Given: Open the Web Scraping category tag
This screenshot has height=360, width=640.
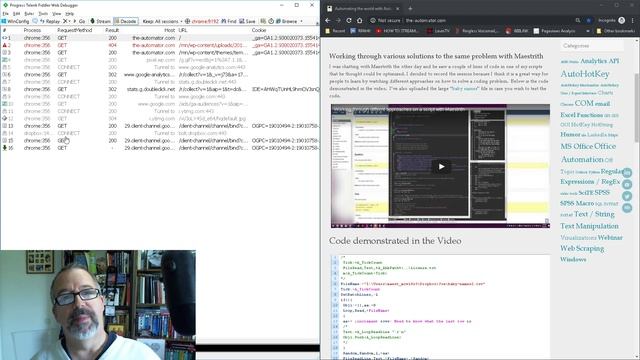Looking at the screenshot, I should (582, 248).
